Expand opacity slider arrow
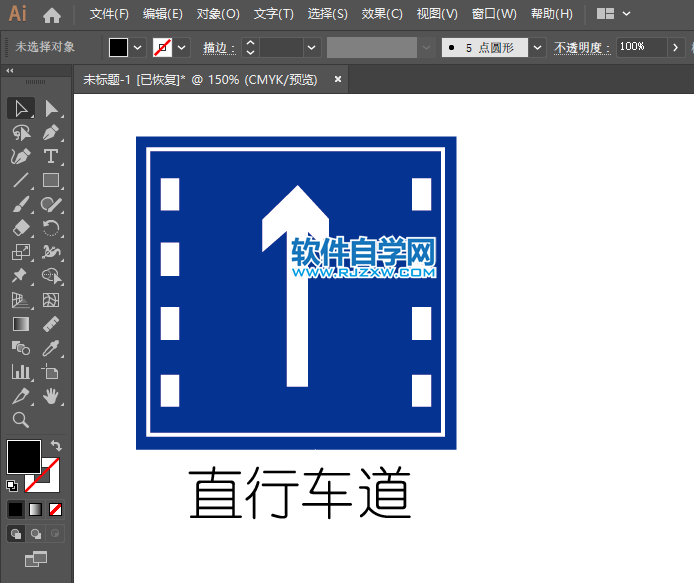Image resolution: width=694 pixels, height=583 pixels. 675,47
